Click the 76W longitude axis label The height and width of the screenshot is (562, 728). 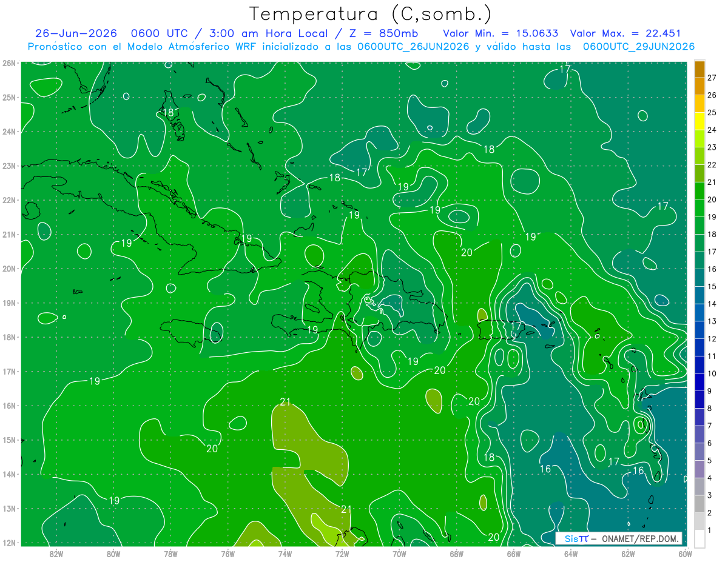coord(227,553)
